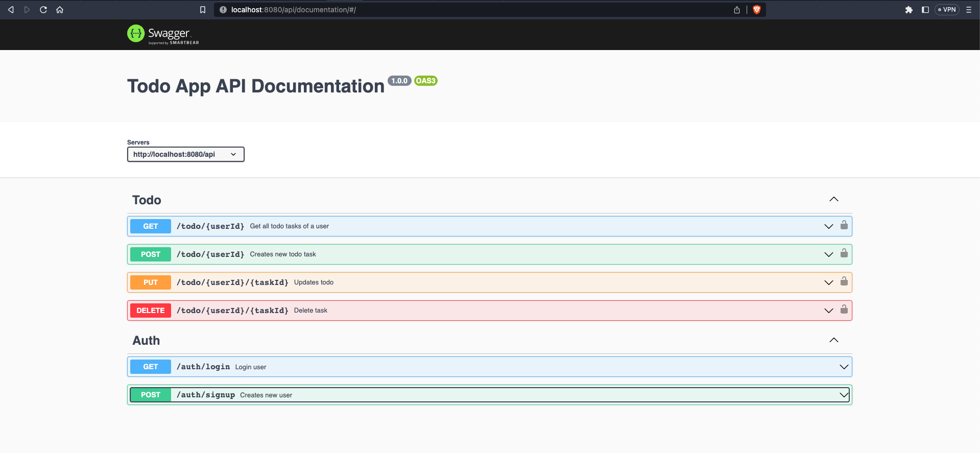Click the browser forward arrow

click(27, 10)
